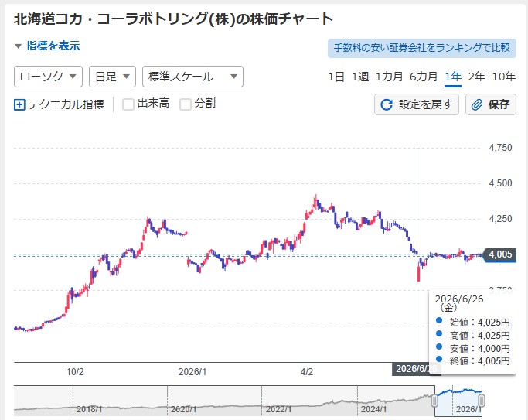This screenshot has height=420, width=528.
Task: Open the 手数料の安い証券会社をランキングで比較 link
Action: pyautogui.click(x=421, y=48)
